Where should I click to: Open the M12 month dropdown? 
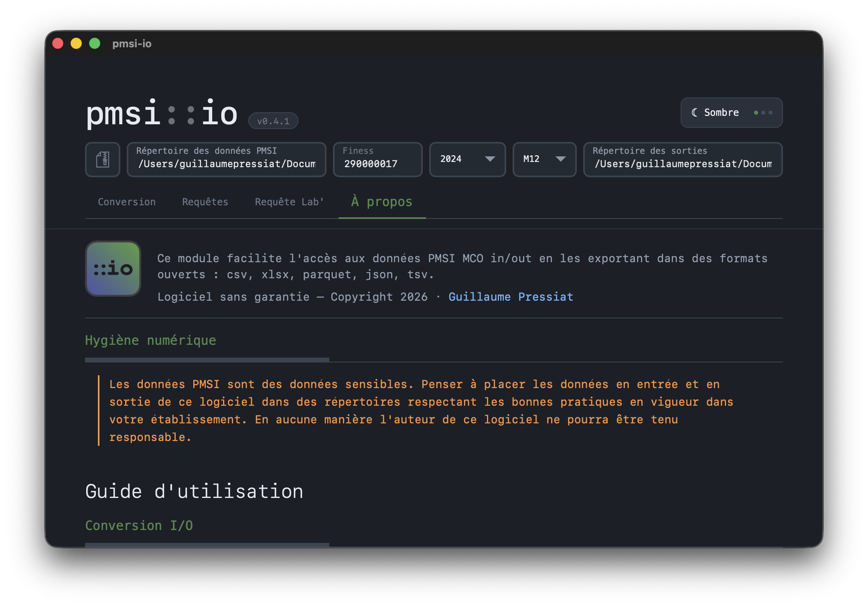point(544,159)
